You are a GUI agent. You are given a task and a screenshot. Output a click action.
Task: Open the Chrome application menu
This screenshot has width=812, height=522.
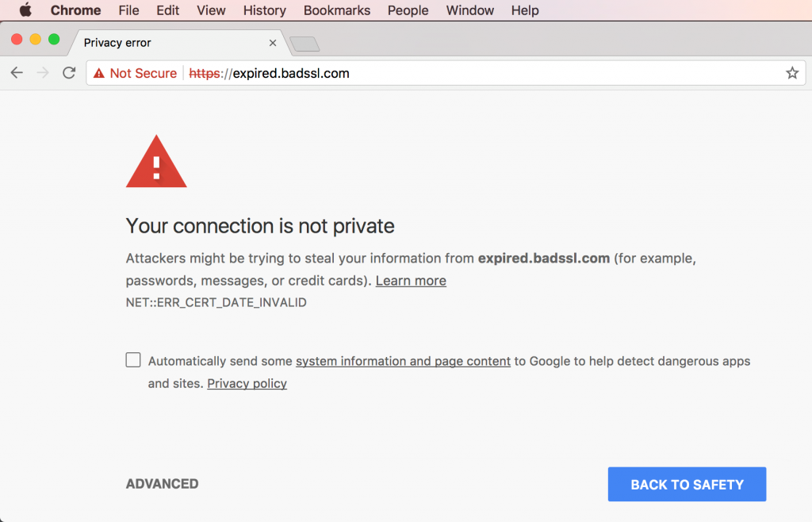coord(75,10)
